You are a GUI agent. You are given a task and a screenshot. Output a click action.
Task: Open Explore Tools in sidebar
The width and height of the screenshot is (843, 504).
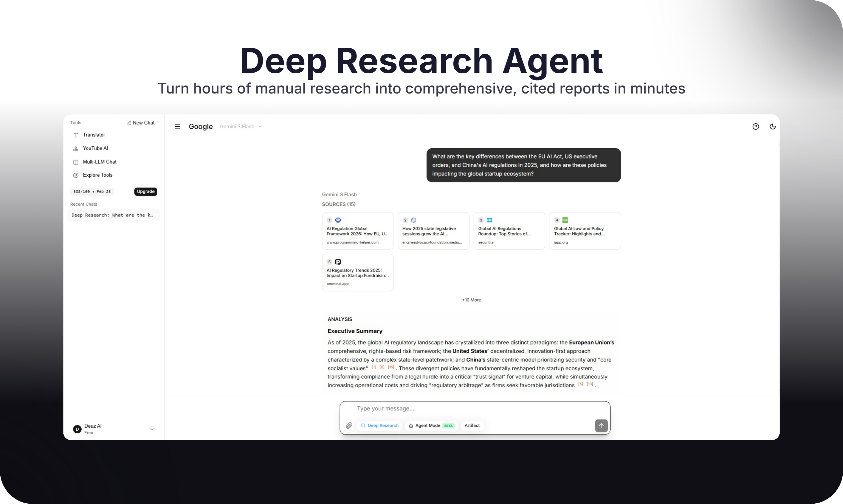tap(97, 175)
